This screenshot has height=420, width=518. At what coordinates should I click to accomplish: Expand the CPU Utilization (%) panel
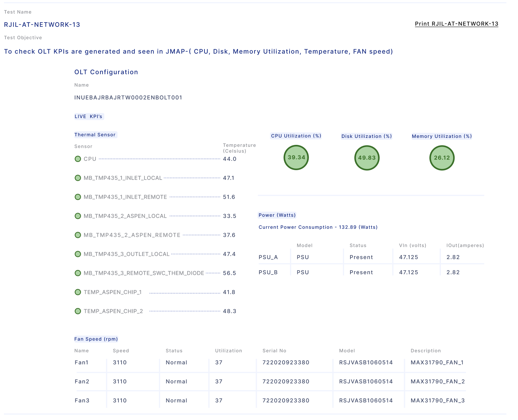(x=296, y=136)
